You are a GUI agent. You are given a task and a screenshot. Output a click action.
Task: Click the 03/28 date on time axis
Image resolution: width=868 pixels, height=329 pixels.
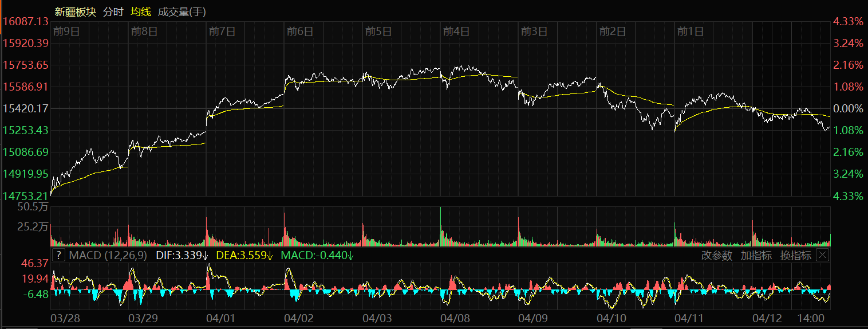(x=65, y=318)
